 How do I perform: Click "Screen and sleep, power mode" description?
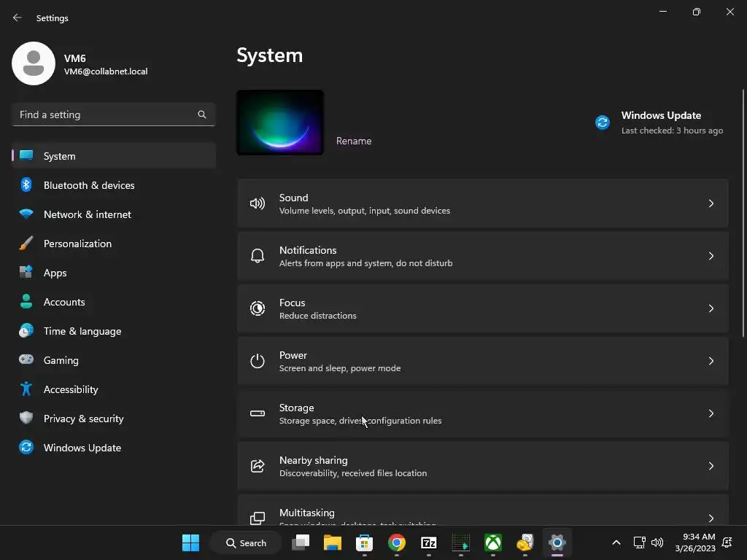[340, 368]
